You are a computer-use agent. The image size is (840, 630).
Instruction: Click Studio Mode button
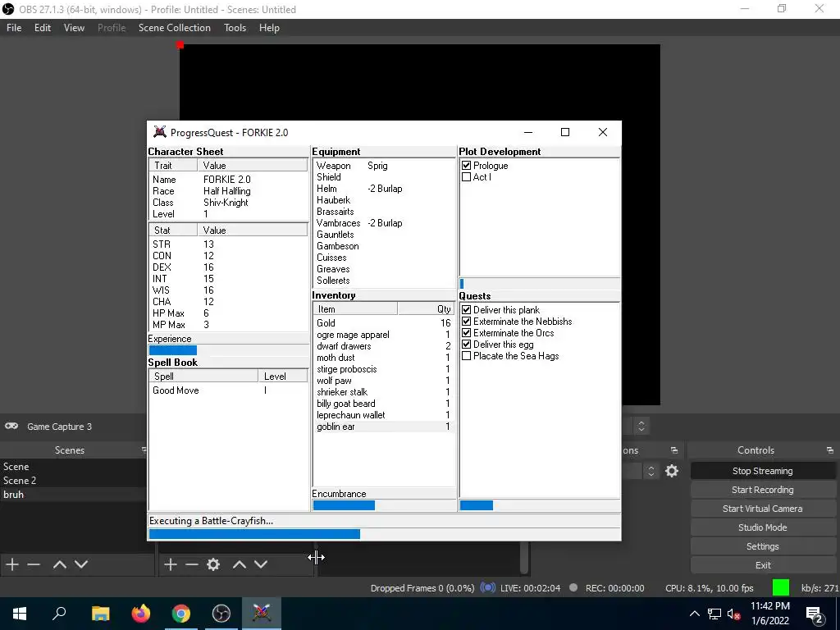point(762,527)
